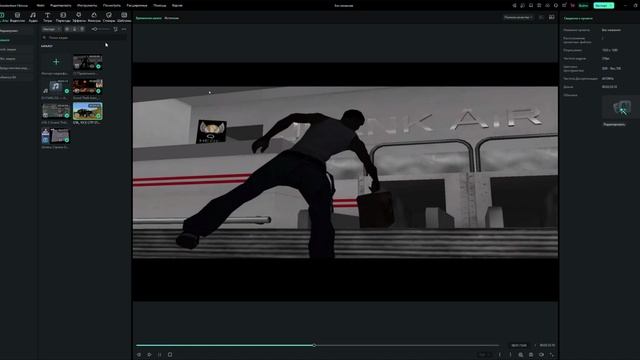This screenshot has height=360, width=640.
Task: Open the Import dropdown in the media panel
Action: [51, 29]
